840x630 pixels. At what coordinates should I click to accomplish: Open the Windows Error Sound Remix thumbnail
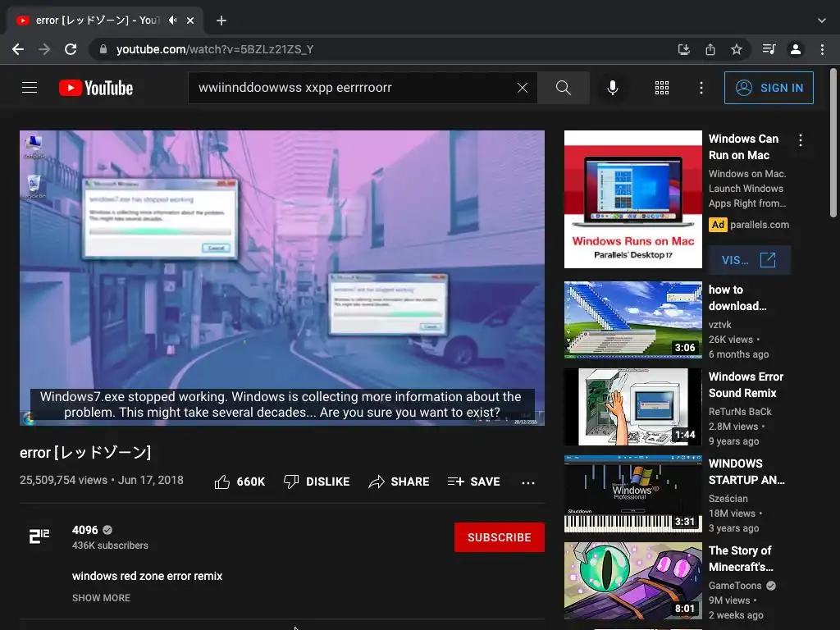tap(633, 407)
